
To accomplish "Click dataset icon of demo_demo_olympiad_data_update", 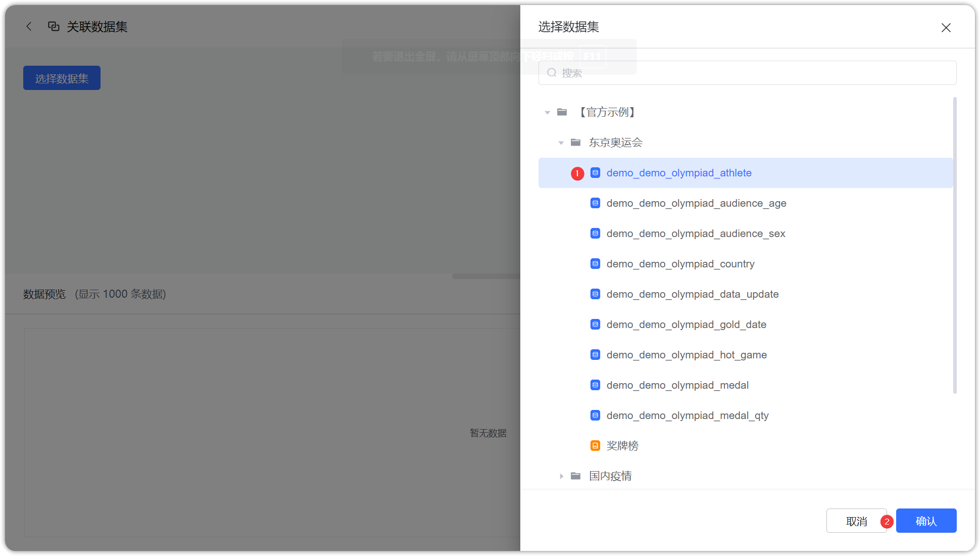I will click(595, 294).
